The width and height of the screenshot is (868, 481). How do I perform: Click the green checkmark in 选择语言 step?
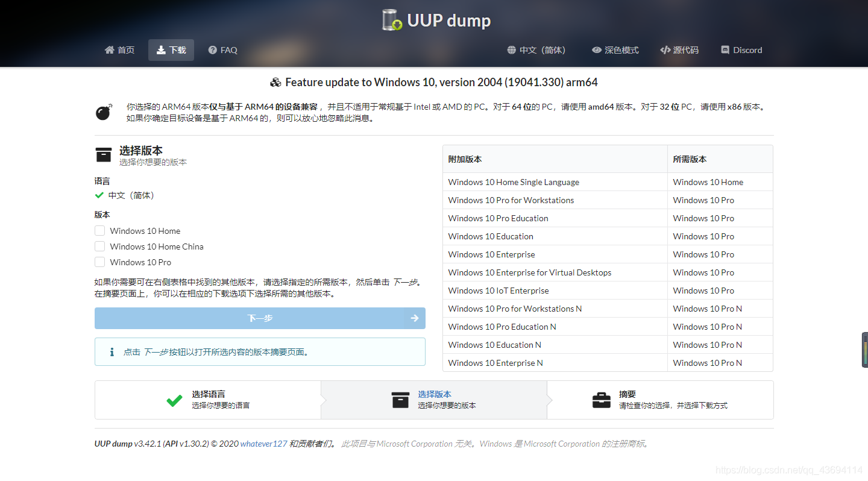coord(175,400)
